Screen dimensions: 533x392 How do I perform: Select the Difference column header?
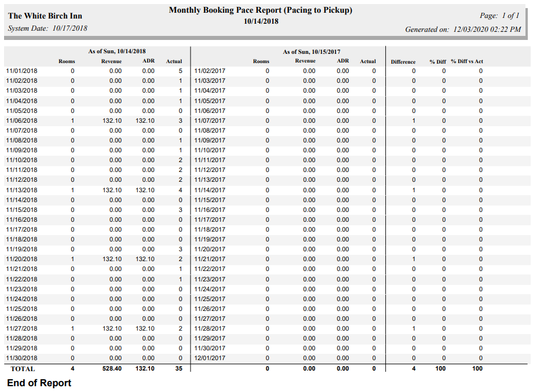pos(403,61)
